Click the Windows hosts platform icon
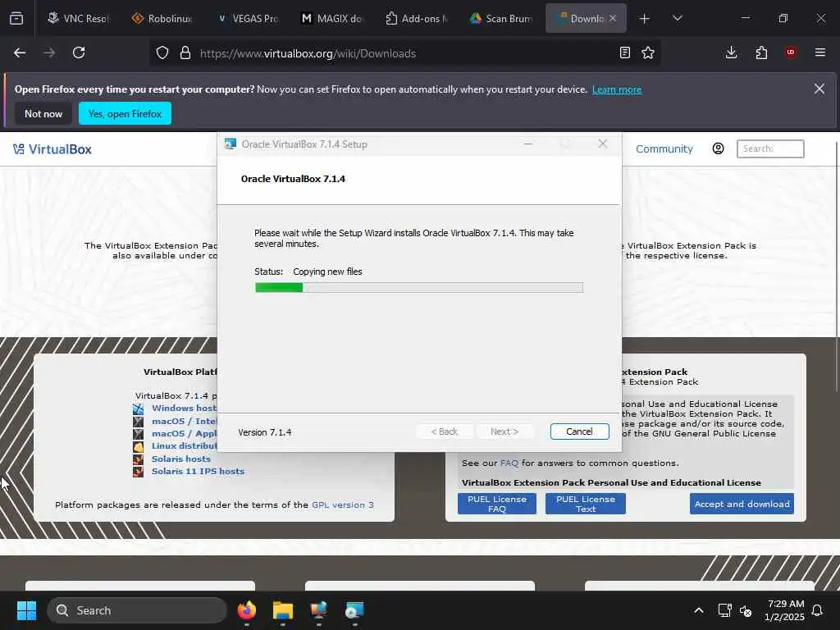 [138, 409]
